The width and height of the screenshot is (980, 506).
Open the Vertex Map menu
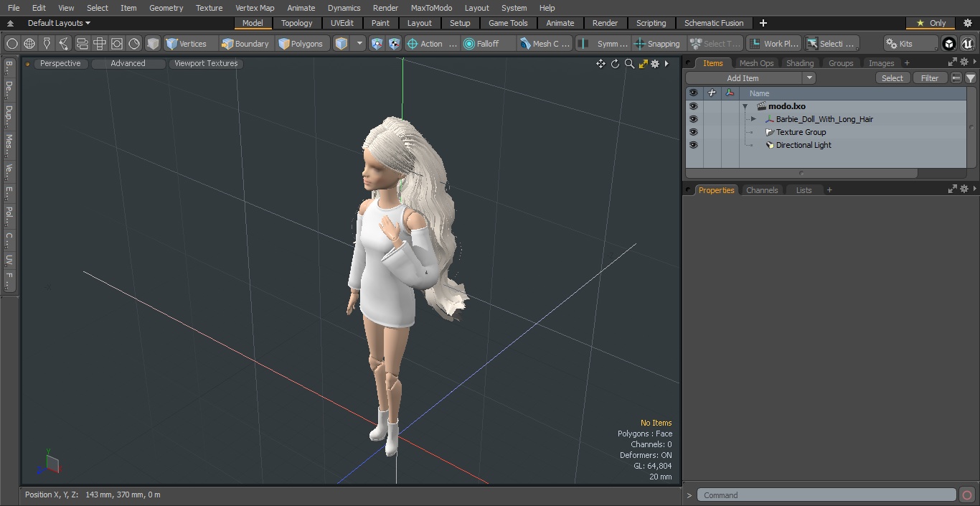coord(255,8)
